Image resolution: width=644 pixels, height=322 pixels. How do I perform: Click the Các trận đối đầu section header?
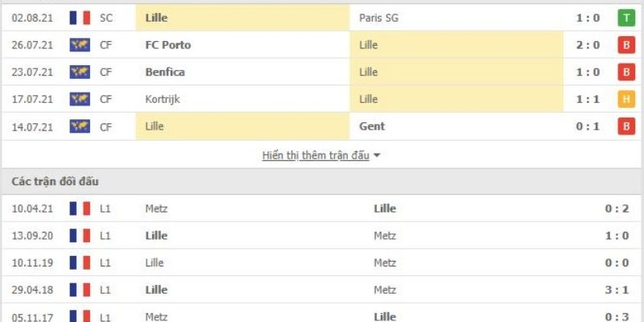pos(56,181)
